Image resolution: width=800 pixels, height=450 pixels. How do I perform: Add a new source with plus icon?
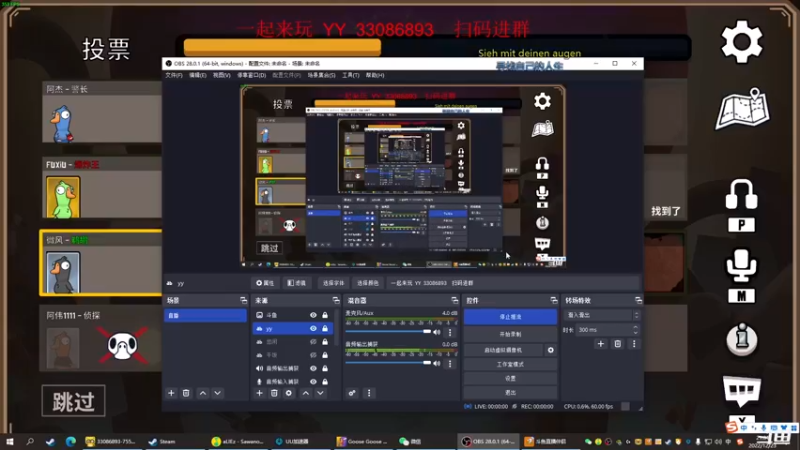pyautogui.click(x=259, y=393)
